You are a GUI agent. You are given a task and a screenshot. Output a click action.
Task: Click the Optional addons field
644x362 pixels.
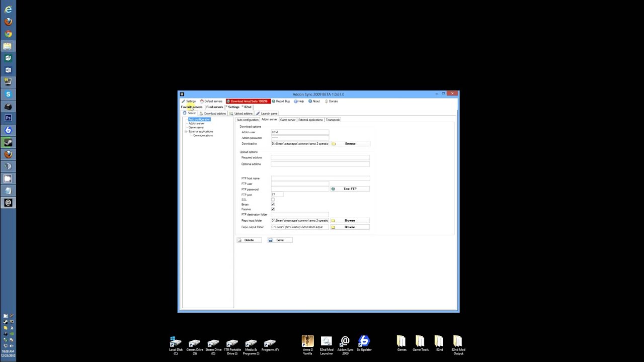coord(320,164)
